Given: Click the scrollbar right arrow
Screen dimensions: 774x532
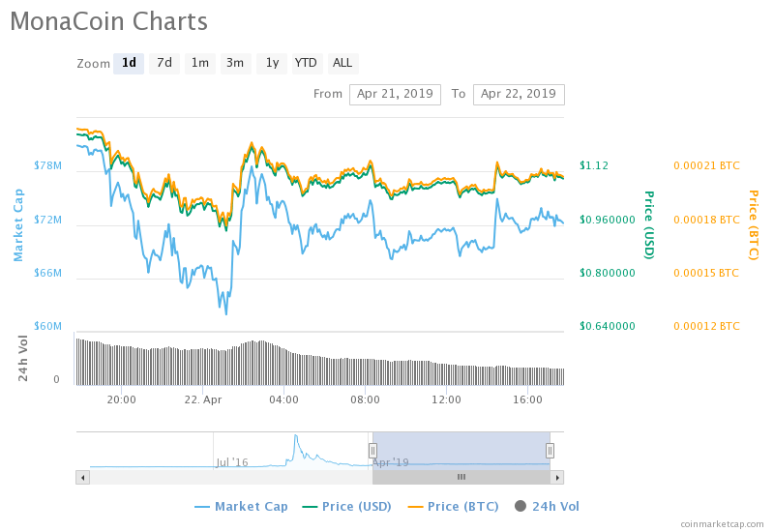Looking at the screenshot, I should [x=557, y=477].
